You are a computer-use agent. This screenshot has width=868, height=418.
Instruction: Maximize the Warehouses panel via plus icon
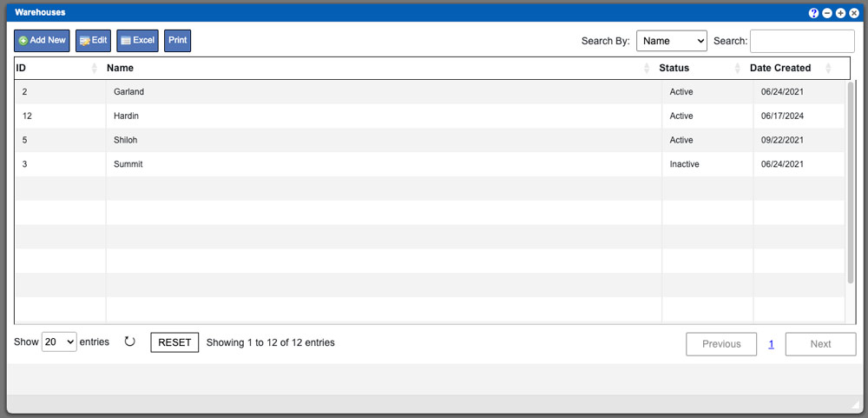point(840,13)
